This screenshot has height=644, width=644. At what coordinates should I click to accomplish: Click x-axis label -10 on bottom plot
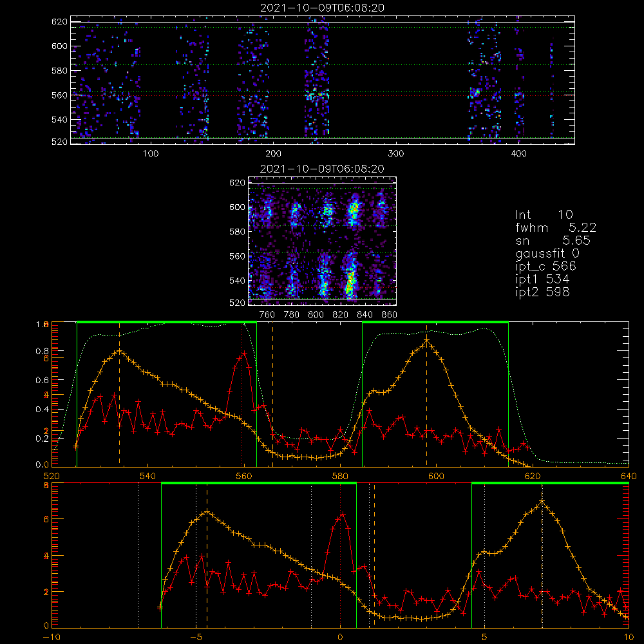click(x=52, y=638)
